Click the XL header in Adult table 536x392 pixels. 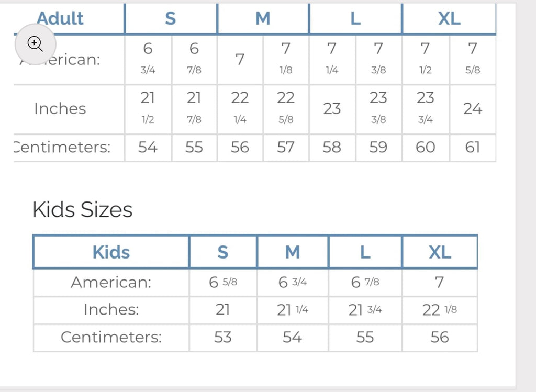(449, 18)
